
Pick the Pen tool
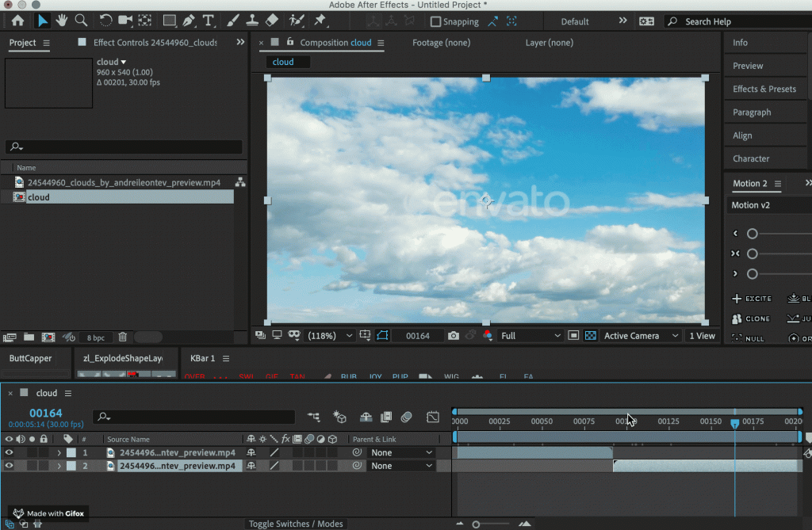tap(189, 21)
